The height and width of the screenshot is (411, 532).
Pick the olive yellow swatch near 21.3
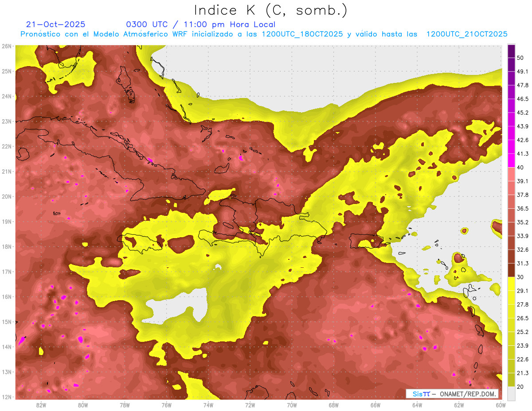click(x=511, y=379)
